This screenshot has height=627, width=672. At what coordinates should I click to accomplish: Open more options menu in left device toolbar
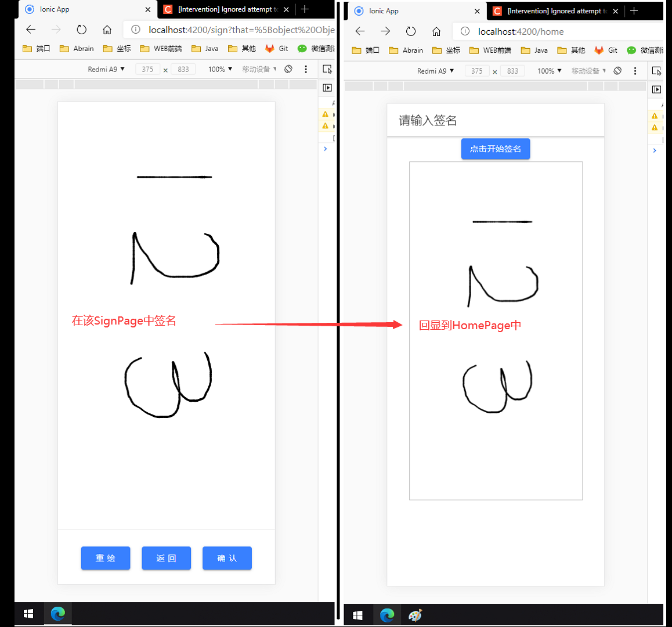point(306,69)
